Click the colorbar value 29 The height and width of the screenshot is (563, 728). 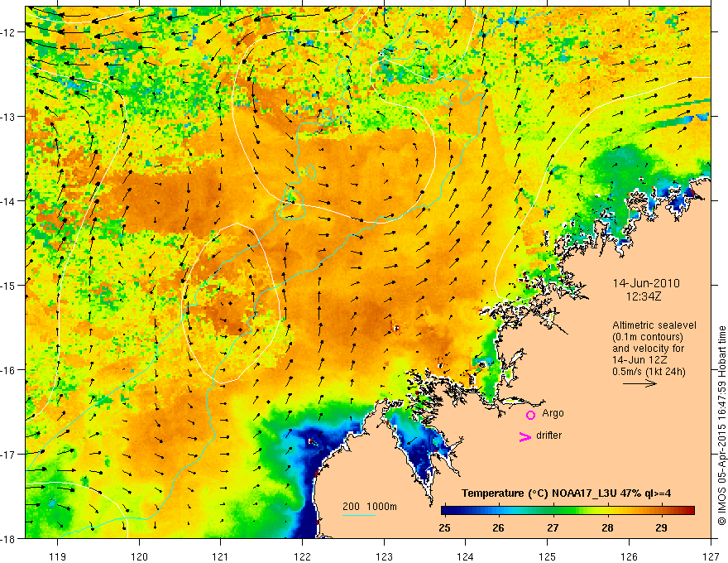point(662,527)
